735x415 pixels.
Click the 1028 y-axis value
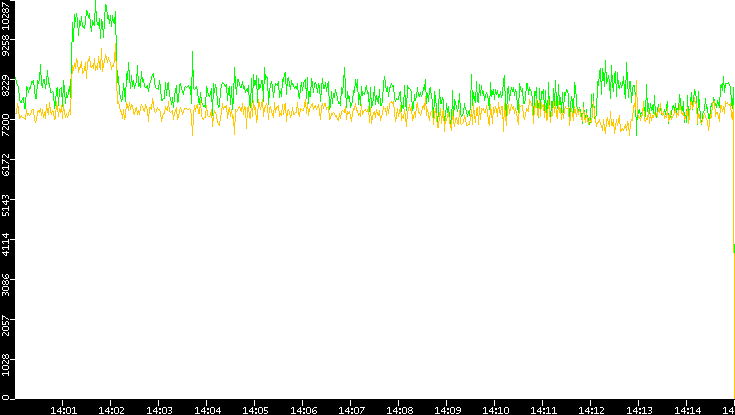coord(5,365)
